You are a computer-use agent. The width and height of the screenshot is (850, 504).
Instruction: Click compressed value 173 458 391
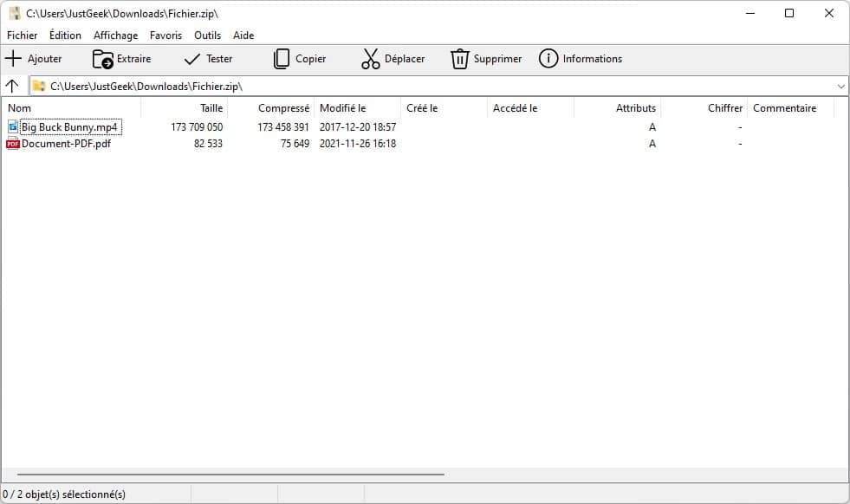click(283, 126)
